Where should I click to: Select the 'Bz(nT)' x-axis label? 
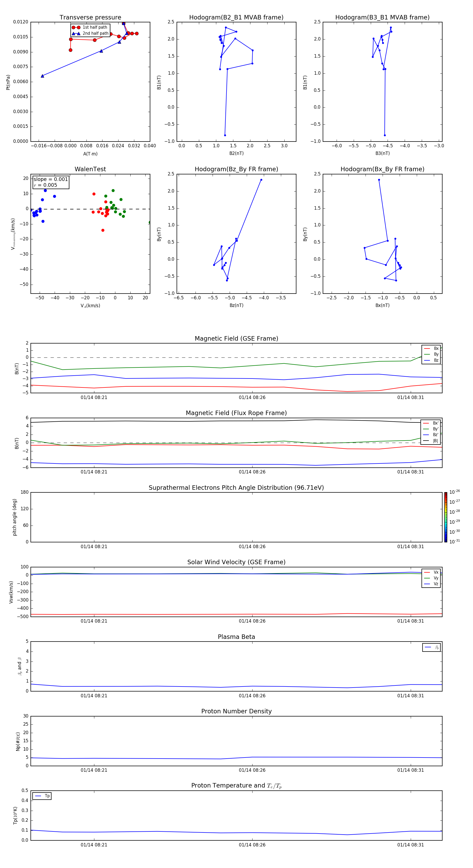(236, 306)
